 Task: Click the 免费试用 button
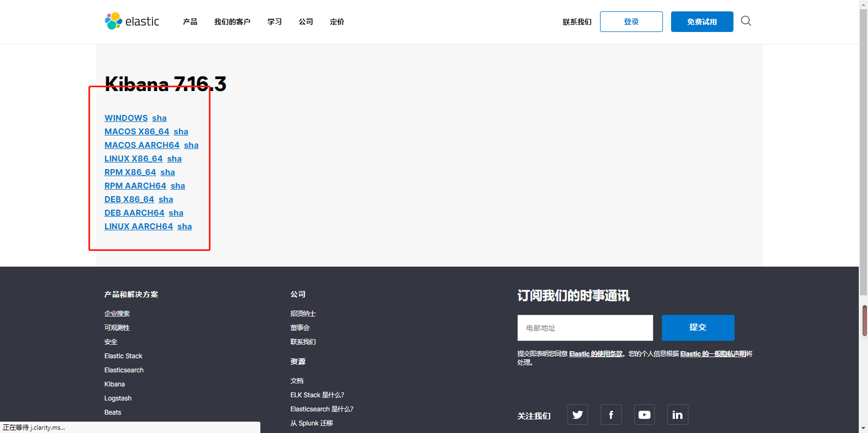pos(702,22)
